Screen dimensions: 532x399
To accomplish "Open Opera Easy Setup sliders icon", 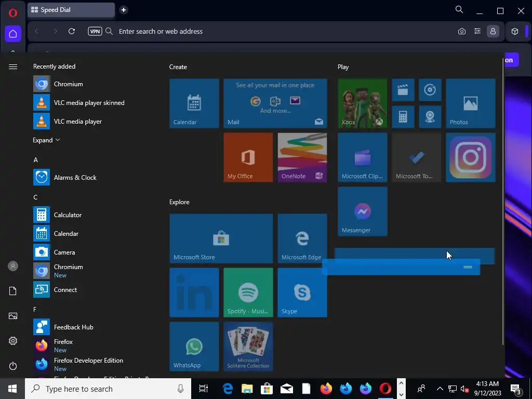I will pos(477,31).
